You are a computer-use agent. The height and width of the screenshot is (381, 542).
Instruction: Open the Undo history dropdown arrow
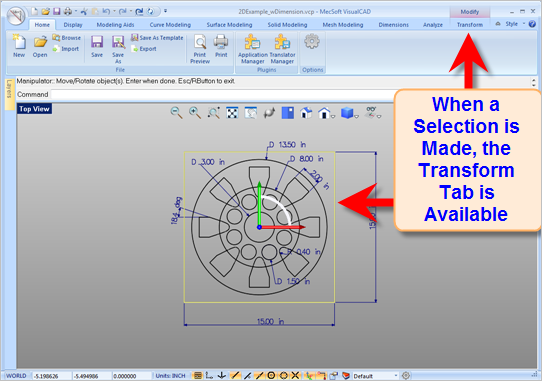(x=114, y=11)
